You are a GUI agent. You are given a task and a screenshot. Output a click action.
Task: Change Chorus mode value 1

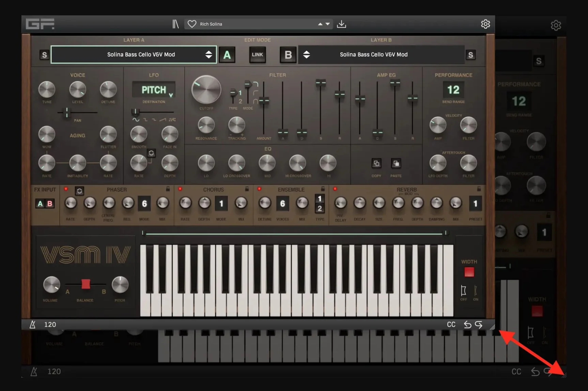click(x=221, y=203)
